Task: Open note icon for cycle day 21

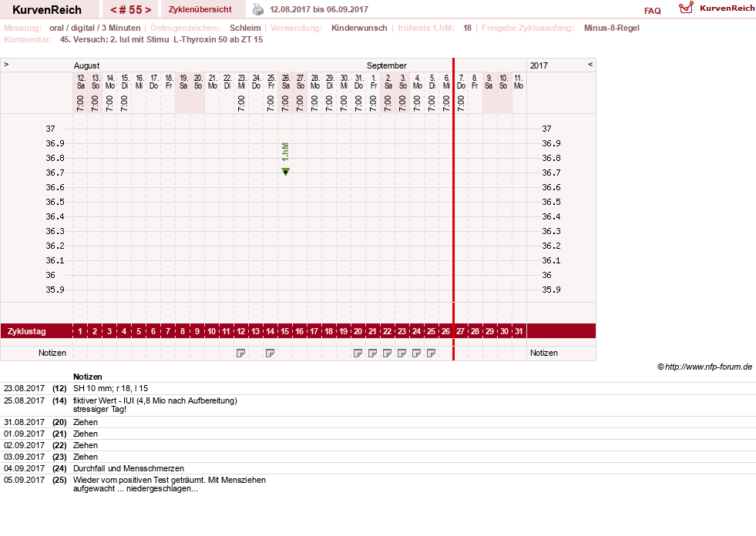Action: pyautogui.click(x=372, y=353)
